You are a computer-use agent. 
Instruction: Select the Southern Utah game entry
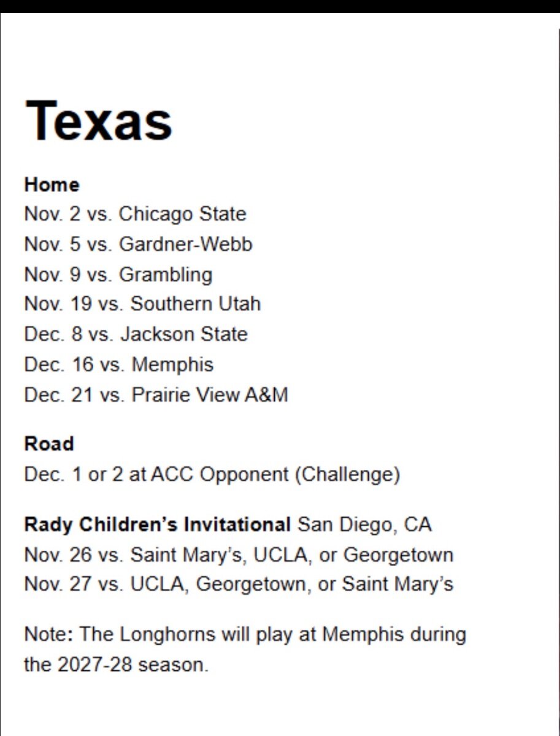click(142, 304)
